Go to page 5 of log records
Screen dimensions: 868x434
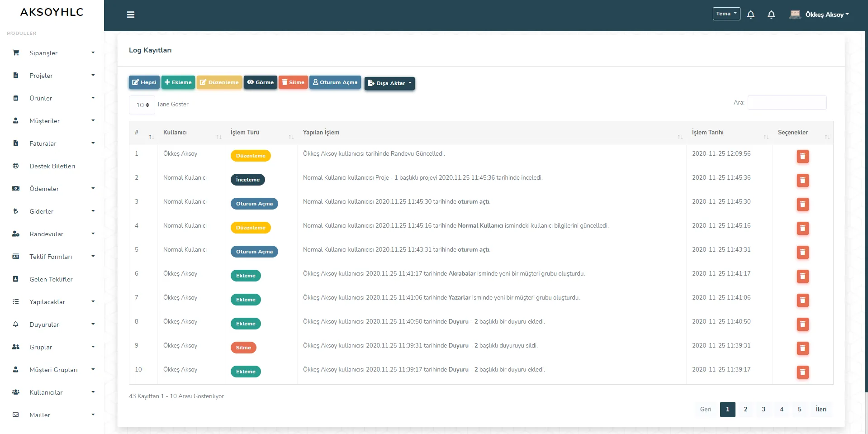coord(800,409)
